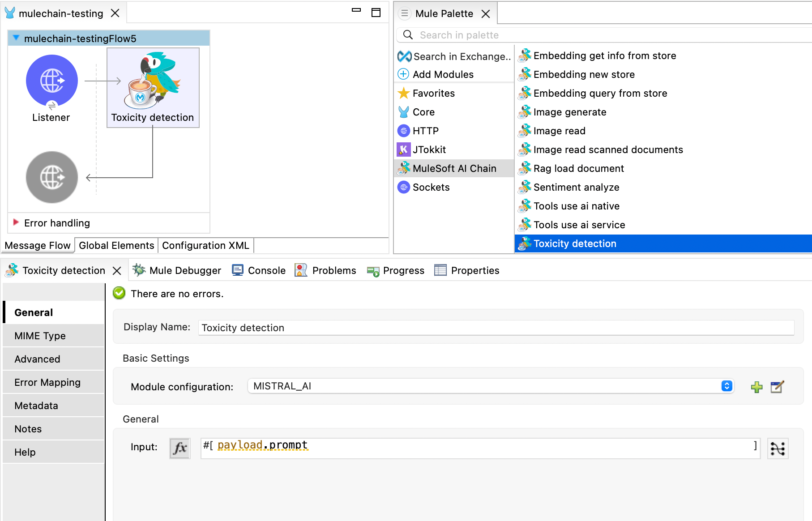This screenshot has height=521, width=812.
Task: Minimize the mulechain-testing editor pane
Action: pyautogui.click(x=356, y=10)
